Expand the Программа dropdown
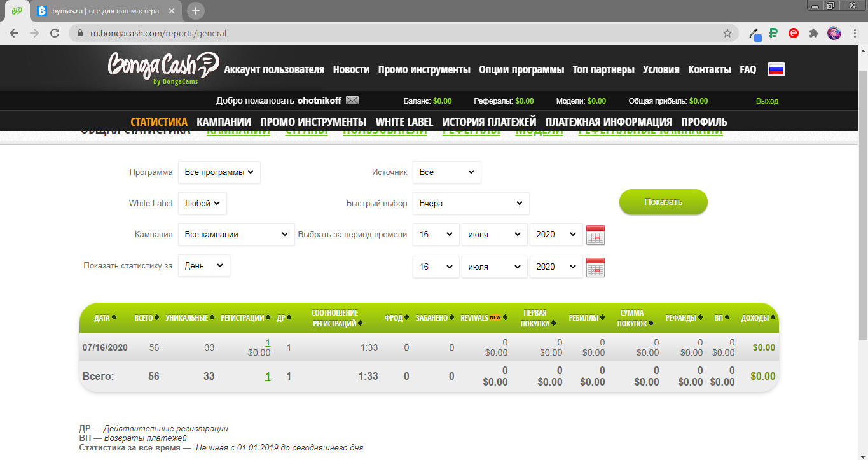The image size is (868, 460). pyautogui.click(x=219, y=172)
